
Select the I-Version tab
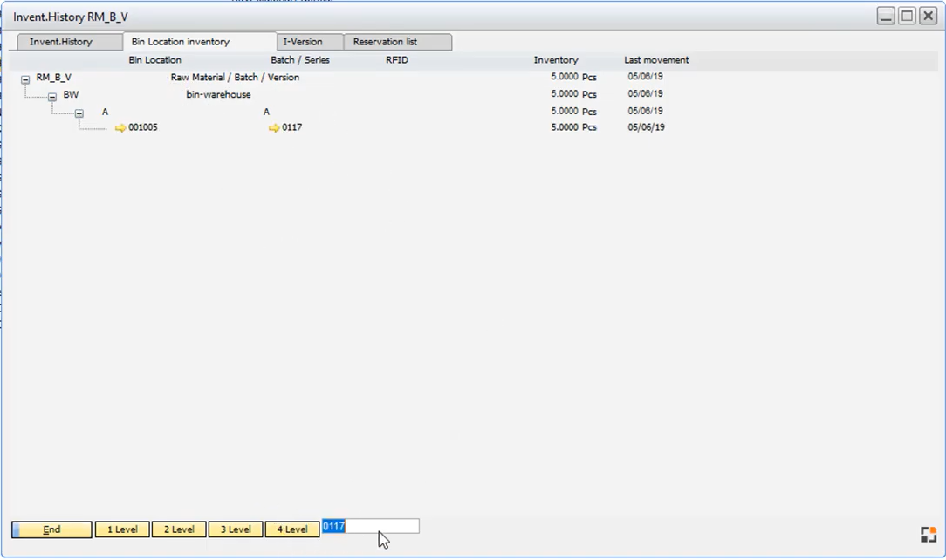click(x=307, y=42)
